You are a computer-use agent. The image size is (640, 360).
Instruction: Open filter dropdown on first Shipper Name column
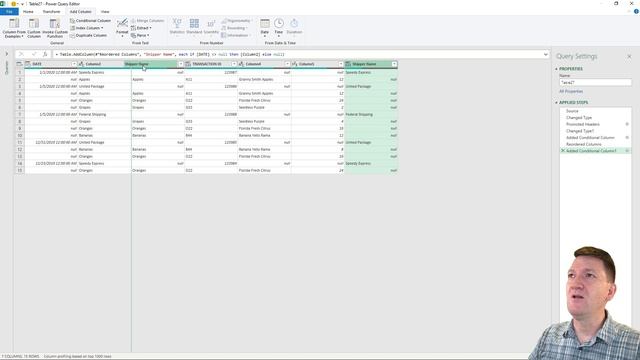point(181,64)
